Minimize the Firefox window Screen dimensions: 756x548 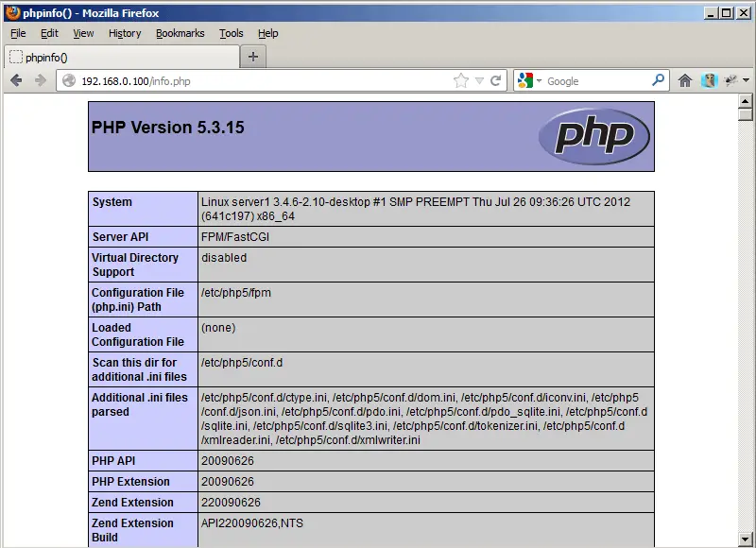coord(711,13)
